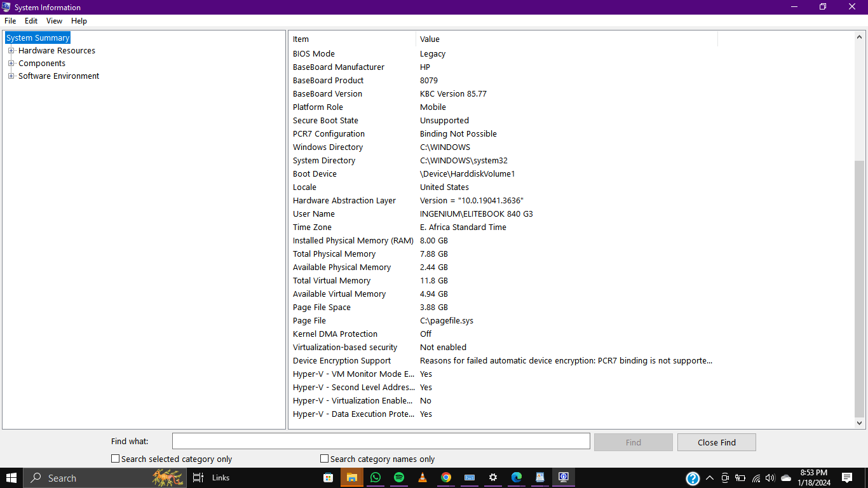Select Components label in tree
The width and height of the screenshot is (868, 488).
tap(42, 64)
